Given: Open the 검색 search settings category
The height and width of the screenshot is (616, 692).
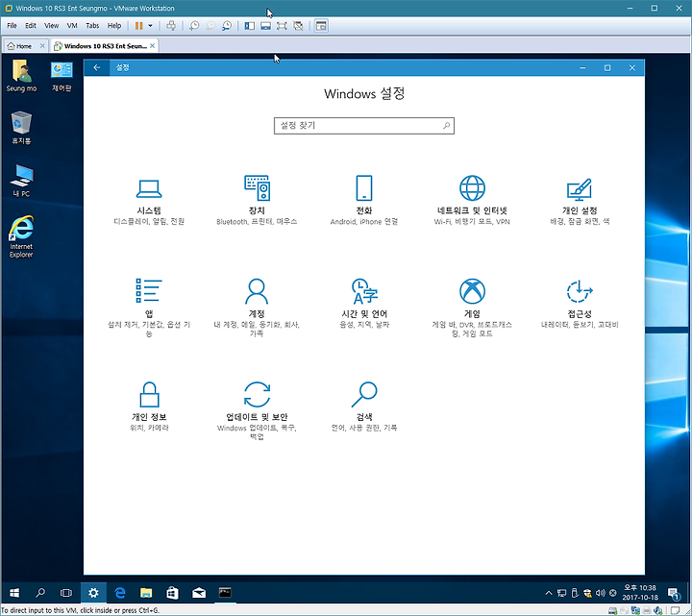Looking at the screenshot, I should [x=364, y=407].
